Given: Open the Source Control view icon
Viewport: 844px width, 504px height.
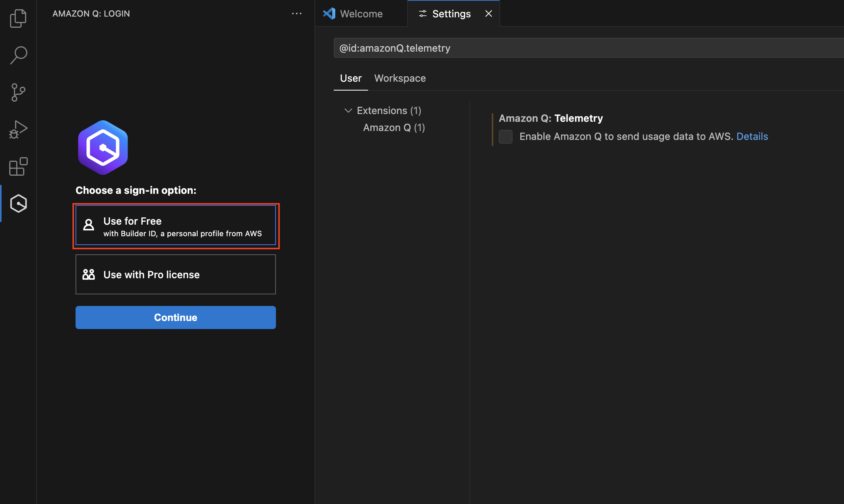Looking at the screenshot, I should (18, 92).
